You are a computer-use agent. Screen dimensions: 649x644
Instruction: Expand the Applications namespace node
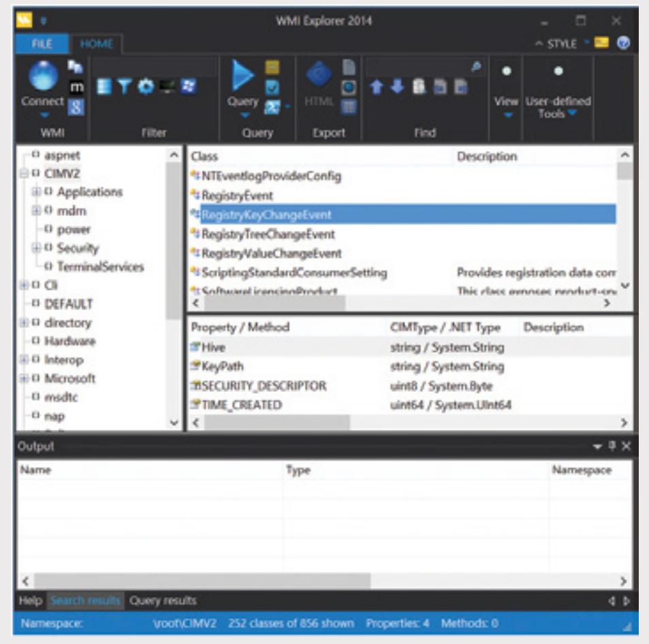(x=36, y=191)
